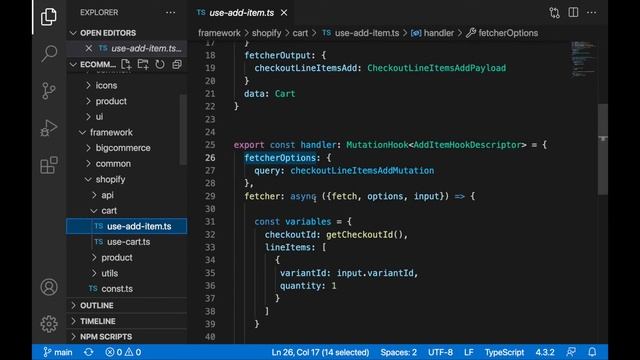Open changes compare icon in editor toolbar
This screenshot has width=640, height=360.
(554, 13)
